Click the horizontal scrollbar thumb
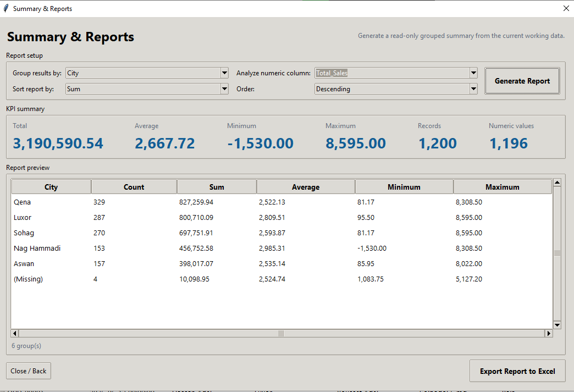574x392 pixels. coord(282,333)
